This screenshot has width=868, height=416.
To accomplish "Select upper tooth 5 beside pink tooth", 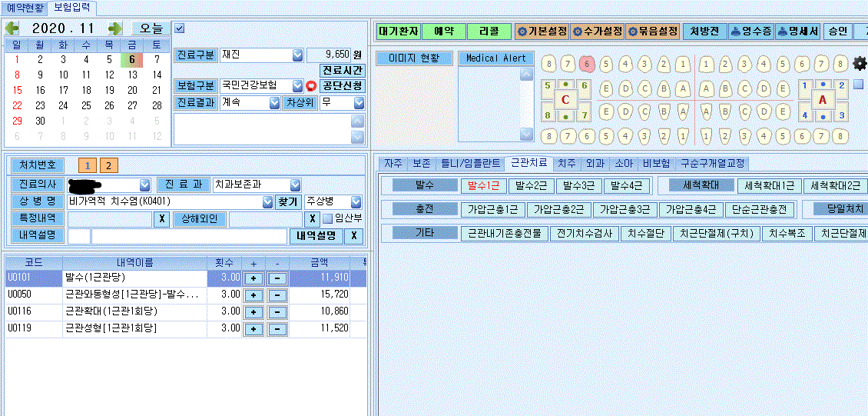I will (606, 64).
